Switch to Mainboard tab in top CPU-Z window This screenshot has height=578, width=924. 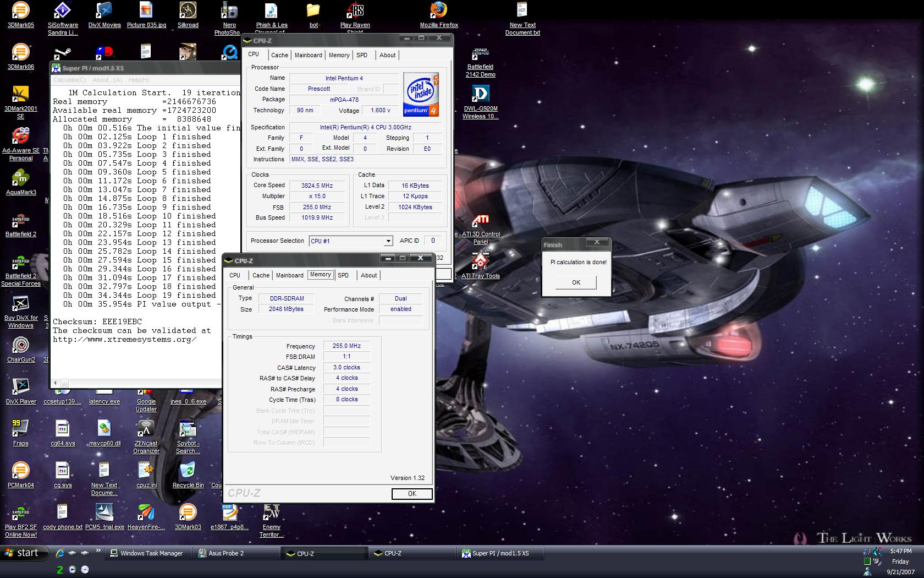[309, 55]
